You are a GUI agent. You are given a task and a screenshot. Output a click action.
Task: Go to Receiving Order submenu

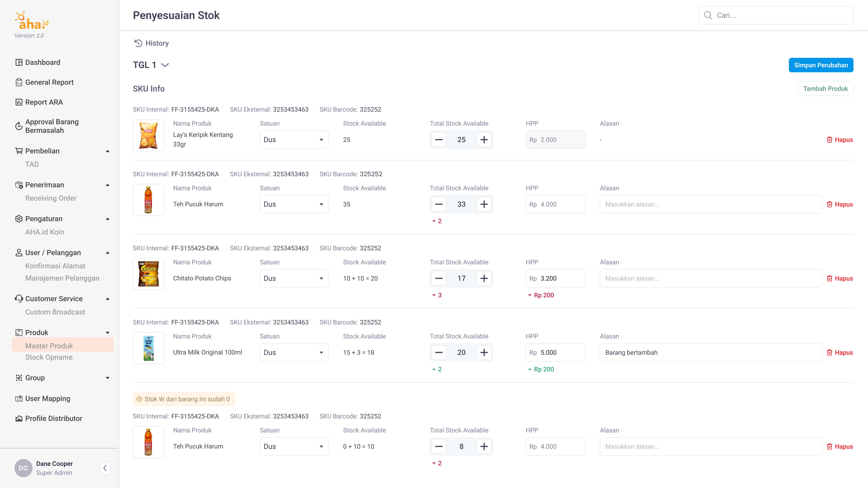click(51, 198)
